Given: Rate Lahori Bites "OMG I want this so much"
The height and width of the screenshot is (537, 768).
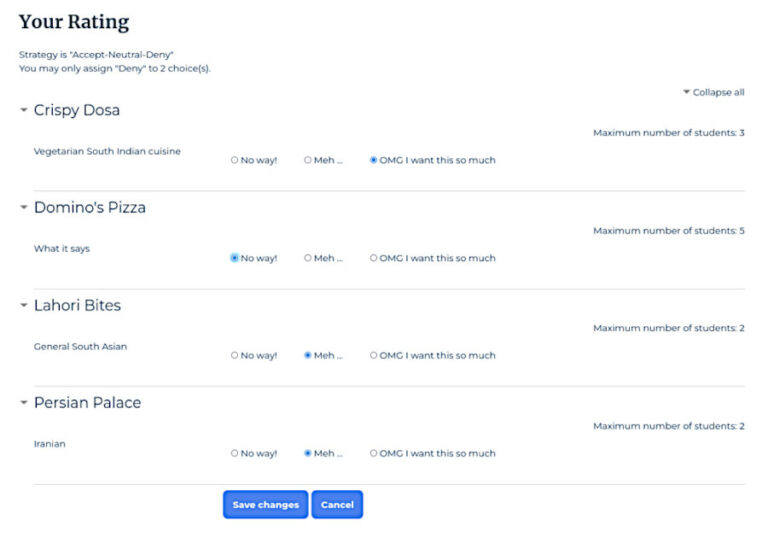Looking at the screenshot, I should pos(374,355).
